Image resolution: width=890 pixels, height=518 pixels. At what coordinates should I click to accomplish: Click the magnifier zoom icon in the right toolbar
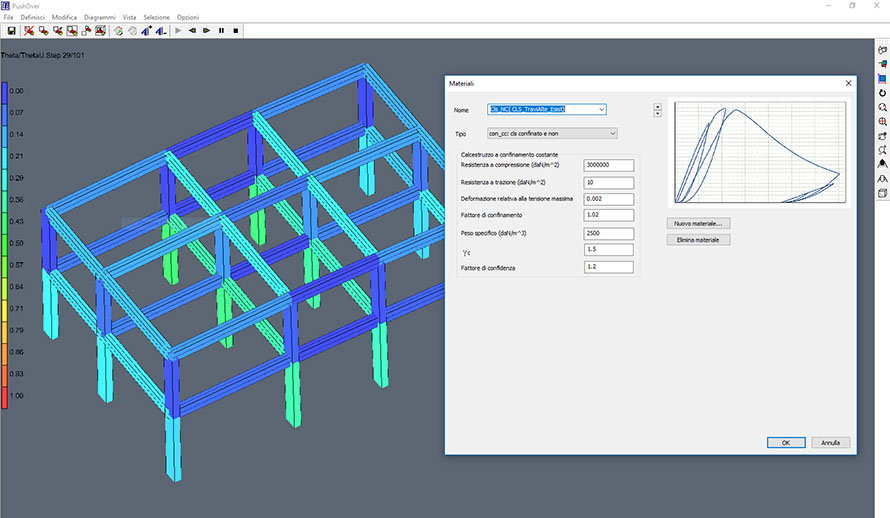point(882,107)
